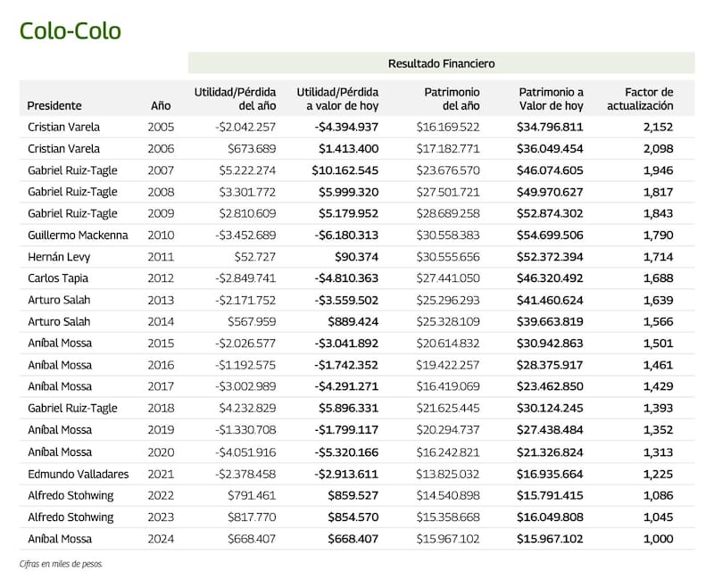Select the Patrimonio del año header
The width and height of the screenshot is (714, 588).
[x=452, y=99]
